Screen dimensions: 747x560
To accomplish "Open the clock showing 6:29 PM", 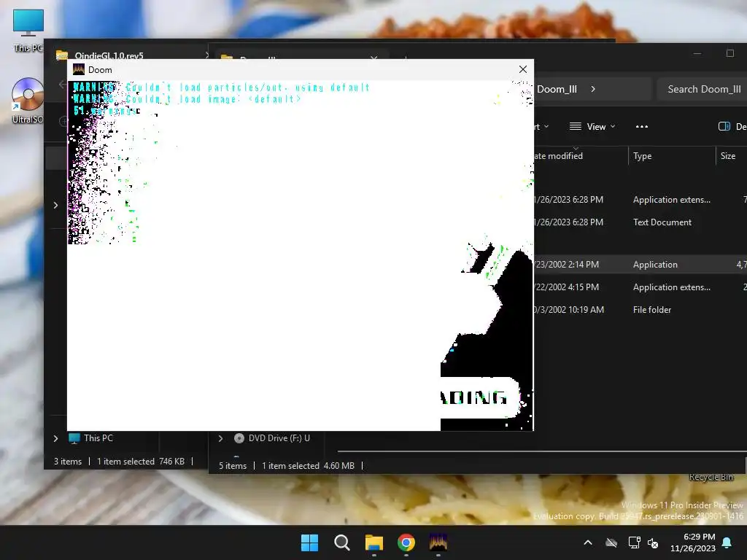I will pyautogui.click(x=700, y=537).
